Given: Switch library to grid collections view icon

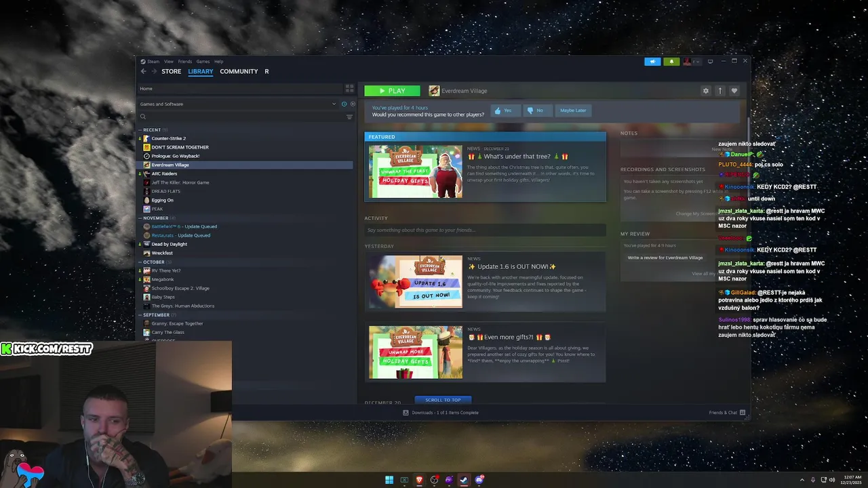Looking at the screenshot, I should click(349, 88).
